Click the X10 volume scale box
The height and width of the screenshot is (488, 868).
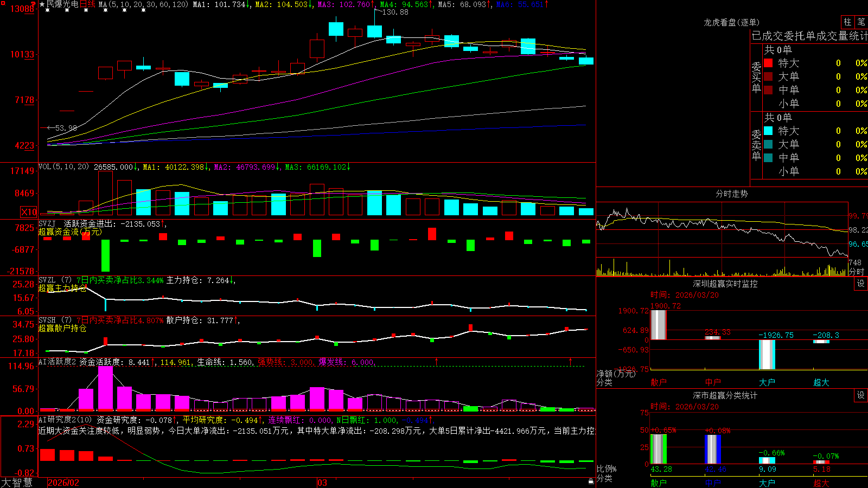pos(29,212)
